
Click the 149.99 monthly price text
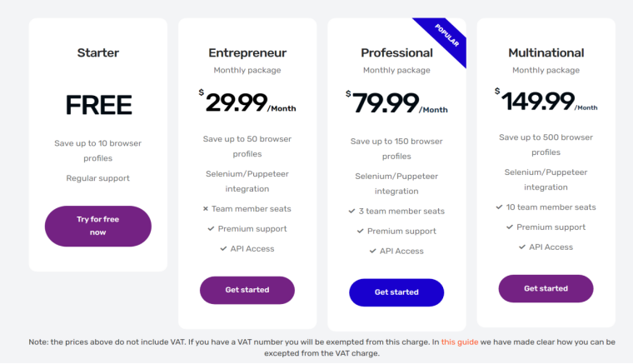tap(546, 101)
